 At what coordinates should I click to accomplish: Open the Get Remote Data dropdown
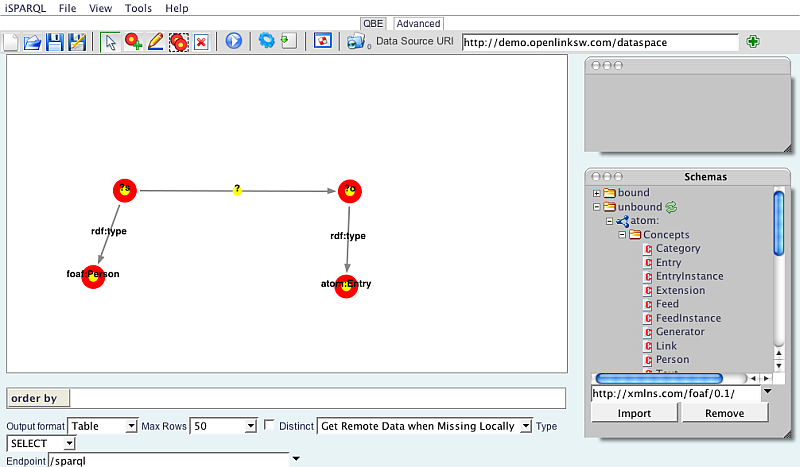point(526,426)
